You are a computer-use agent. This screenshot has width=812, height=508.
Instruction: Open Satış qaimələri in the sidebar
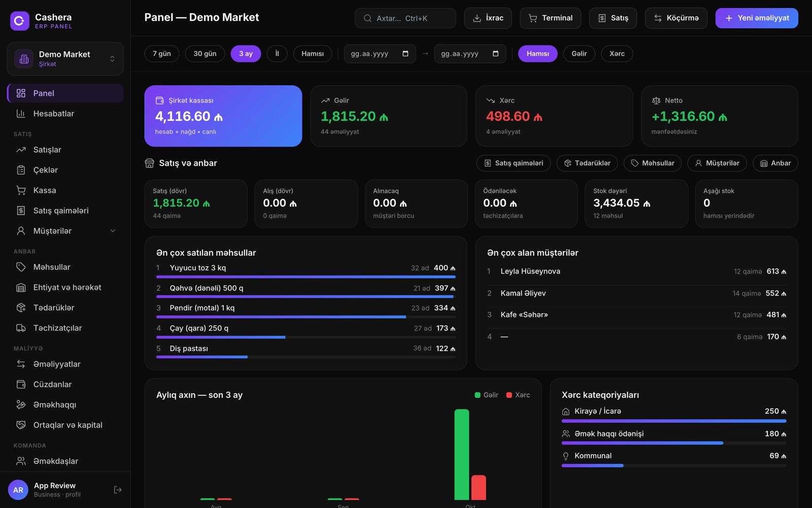(x=65, y=210)
